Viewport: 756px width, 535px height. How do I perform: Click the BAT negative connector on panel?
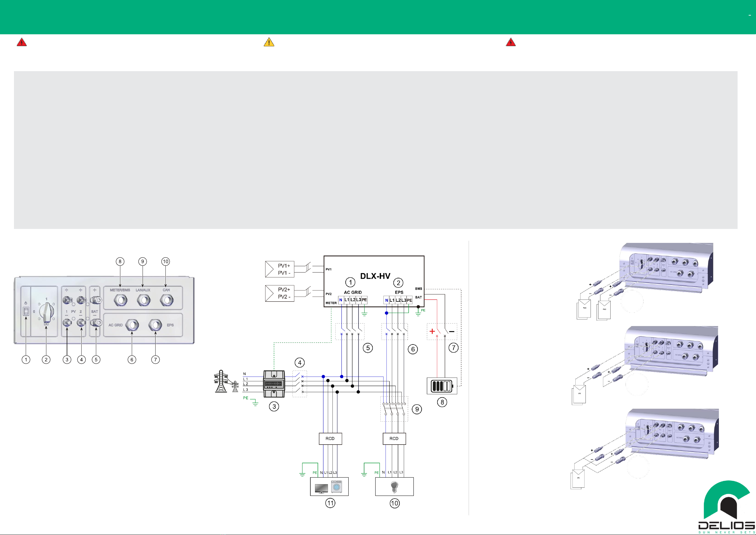coord(96,323)
